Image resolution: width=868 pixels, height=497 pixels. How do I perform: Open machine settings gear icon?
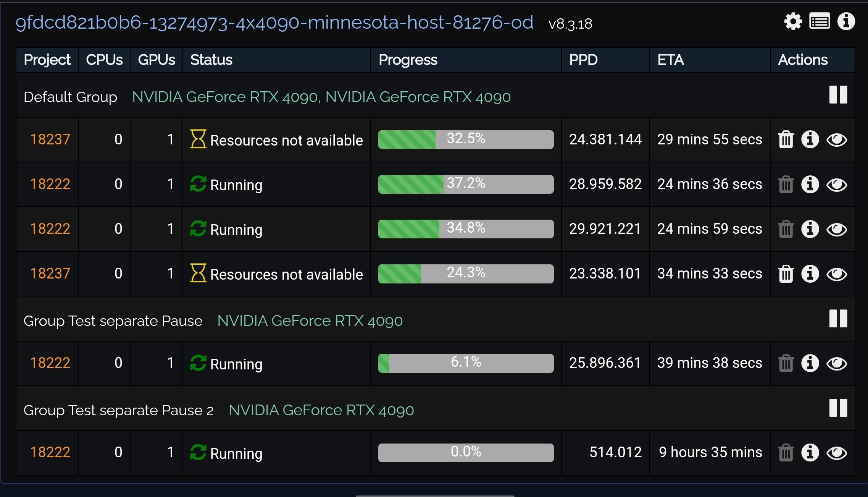[793, 21]
